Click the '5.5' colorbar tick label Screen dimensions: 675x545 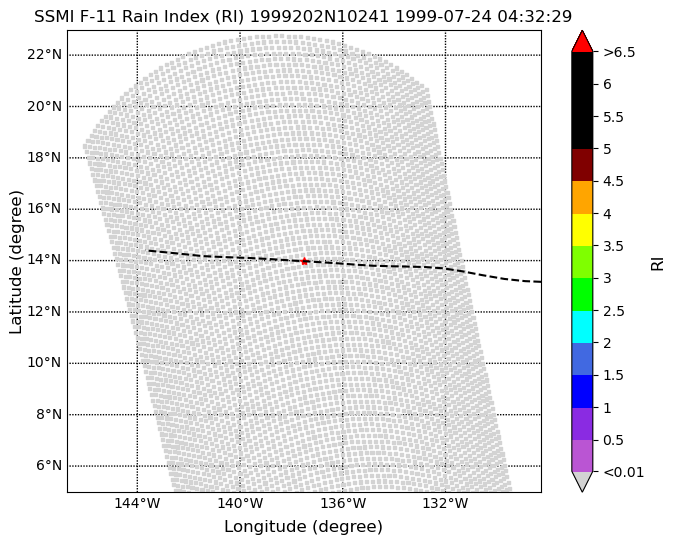[613, 117]
